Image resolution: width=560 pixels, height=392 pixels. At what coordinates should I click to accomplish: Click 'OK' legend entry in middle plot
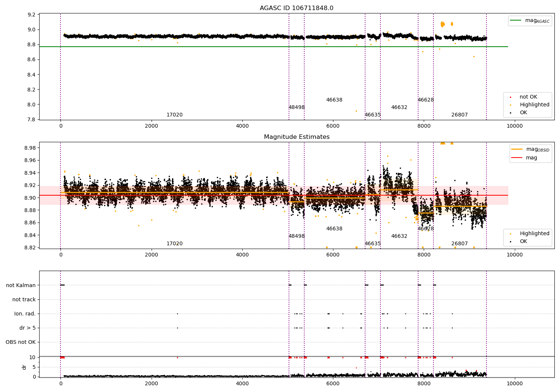click(523, 241)
